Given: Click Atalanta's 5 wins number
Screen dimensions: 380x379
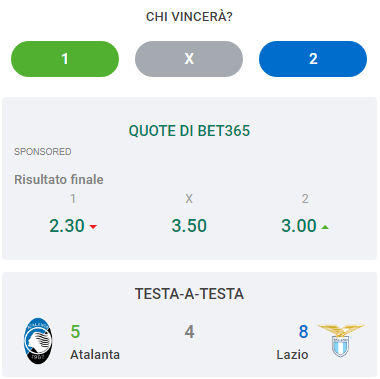Looking at the screenshot, I should point(75,332).
